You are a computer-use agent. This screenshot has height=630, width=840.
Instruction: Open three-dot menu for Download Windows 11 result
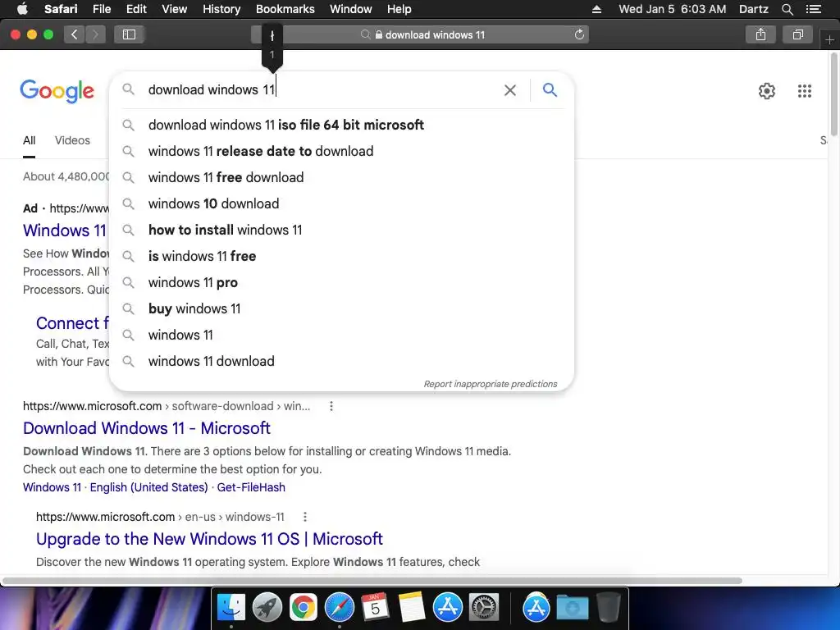pos(331,406)
